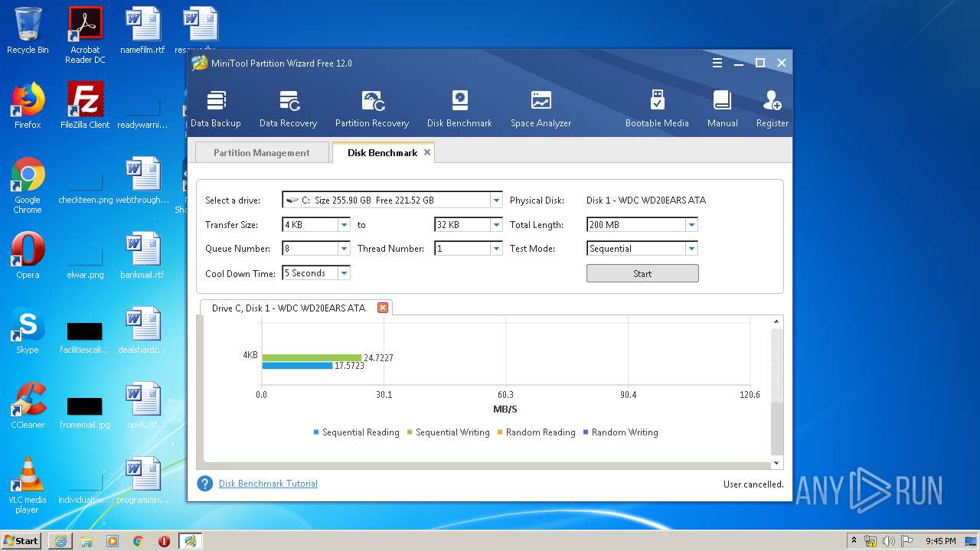Open Acrobat Reader DC shortcut
This screenshot has height=551, width=980.
point(85,35)
